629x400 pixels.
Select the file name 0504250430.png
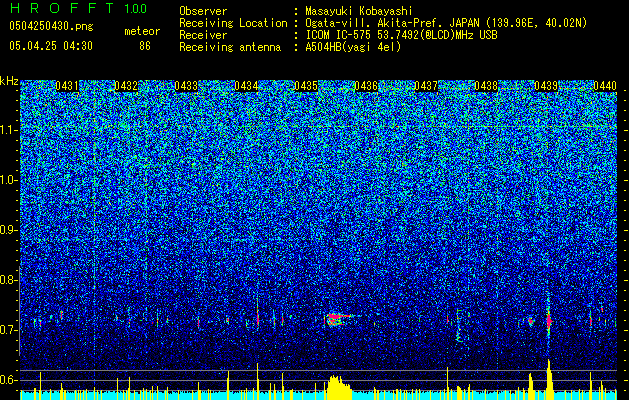click(51, 26)
